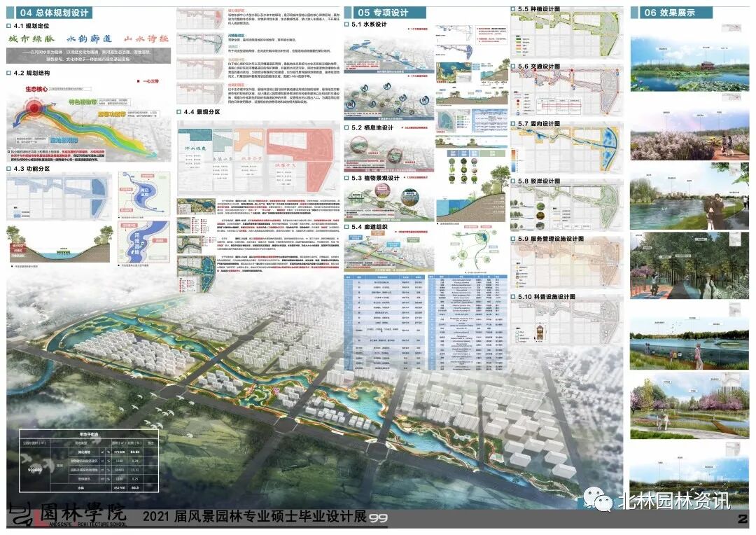Open the river cross-section diagram under 4.3
Viewport: 756px width, 535px height.
[x=59, y=243]
